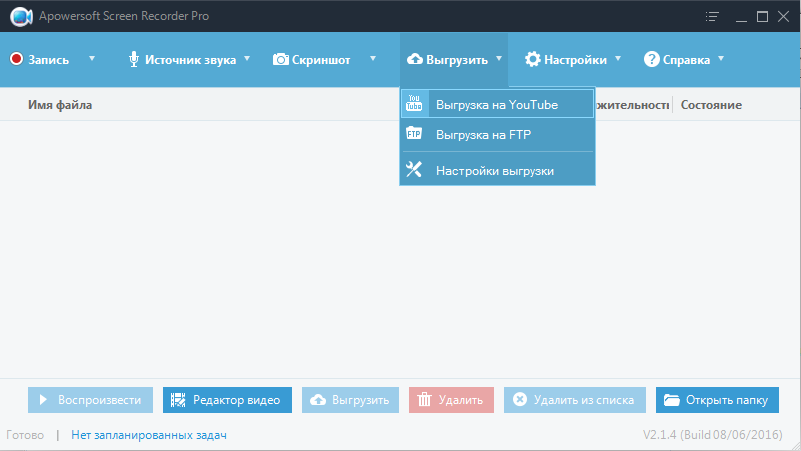Sort by Имя файла column header
Image resolution: width=801 pixels, height=451 pixels.
(x=60, y=105)
